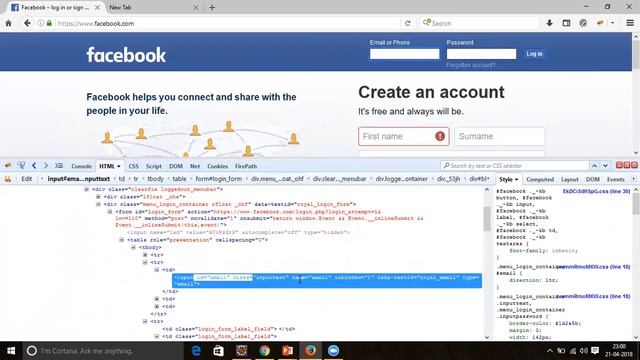640x360 pixels.
Task: Click the site information lock icon
Action: [x=49, y=23]
